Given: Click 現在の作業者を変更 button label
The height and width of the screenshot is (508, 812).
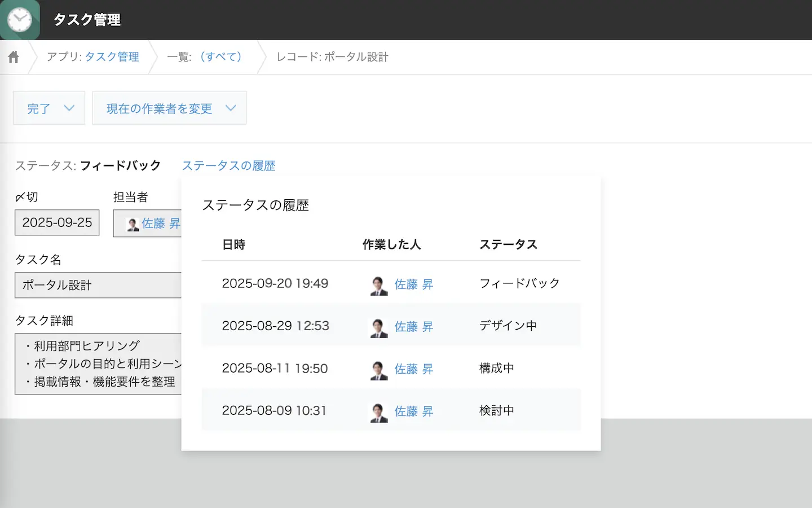Looking at the screenshot, I should coord(159,108).
